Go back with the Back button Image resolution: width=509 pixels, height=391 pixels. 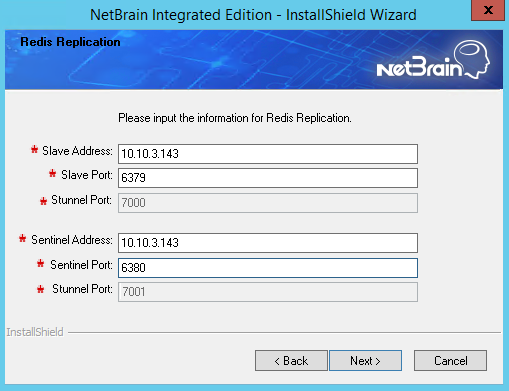point(291,360)
